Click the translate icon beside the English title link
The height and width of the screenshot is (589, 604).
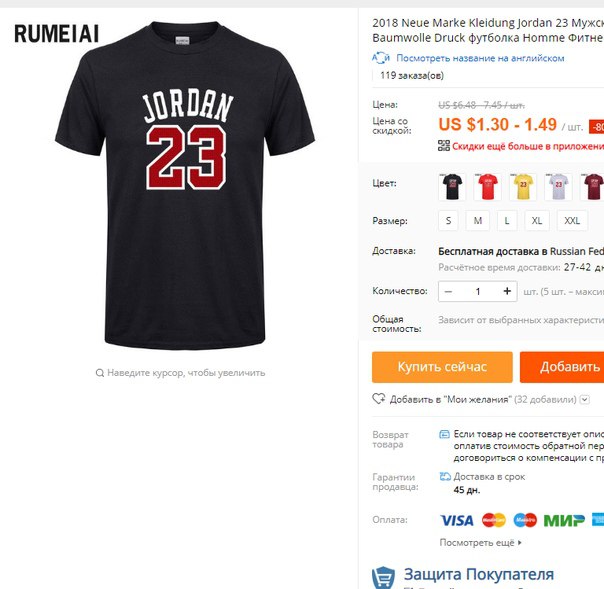click(381, 58)
